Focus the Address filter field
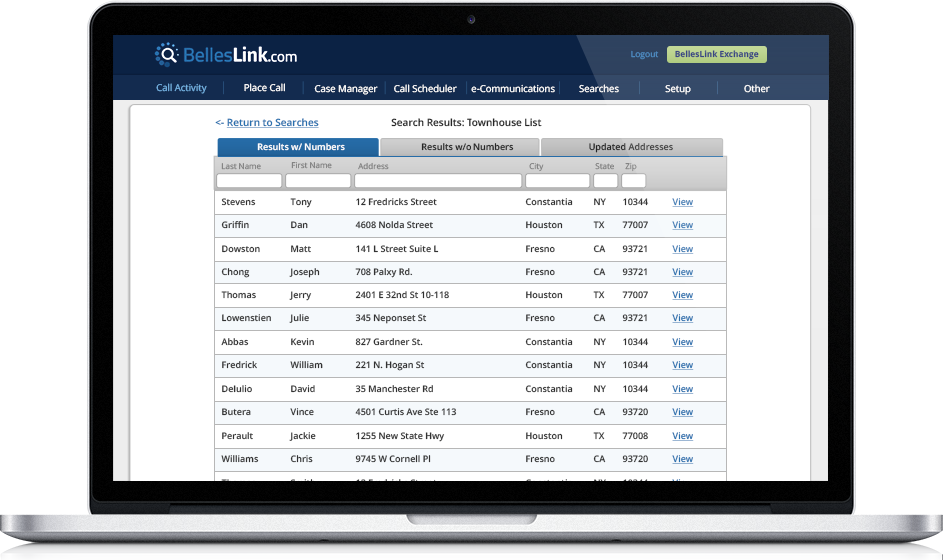943x560 pixels. 438,181
